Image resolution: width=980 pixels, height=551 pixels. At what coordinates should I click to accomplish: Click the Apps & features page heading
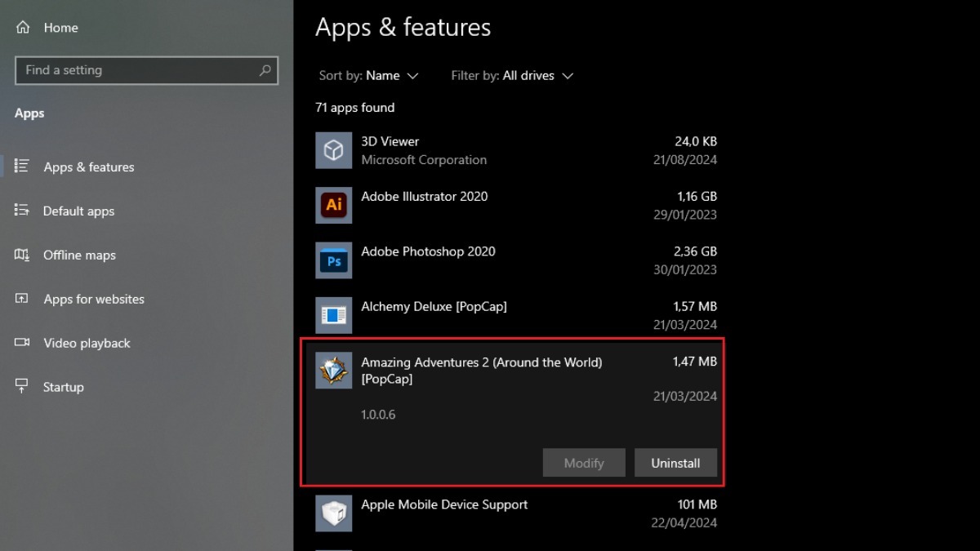[403, 27]
